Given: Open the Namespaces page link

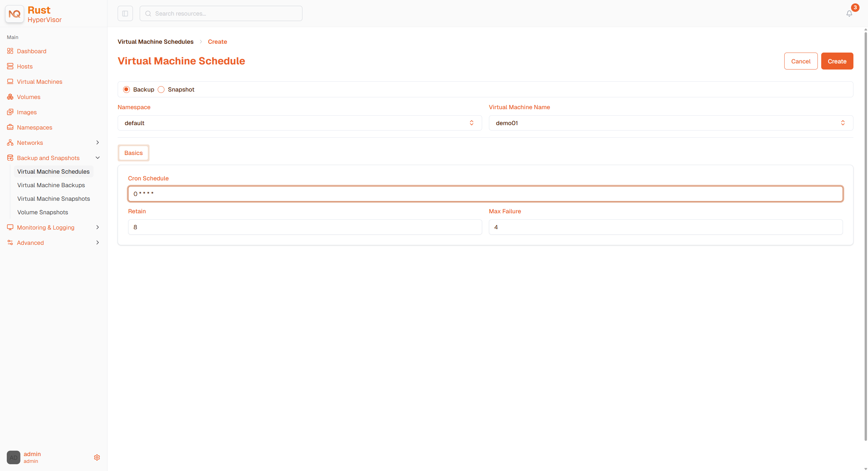Looking at the screenshot, I should (35, 127).
